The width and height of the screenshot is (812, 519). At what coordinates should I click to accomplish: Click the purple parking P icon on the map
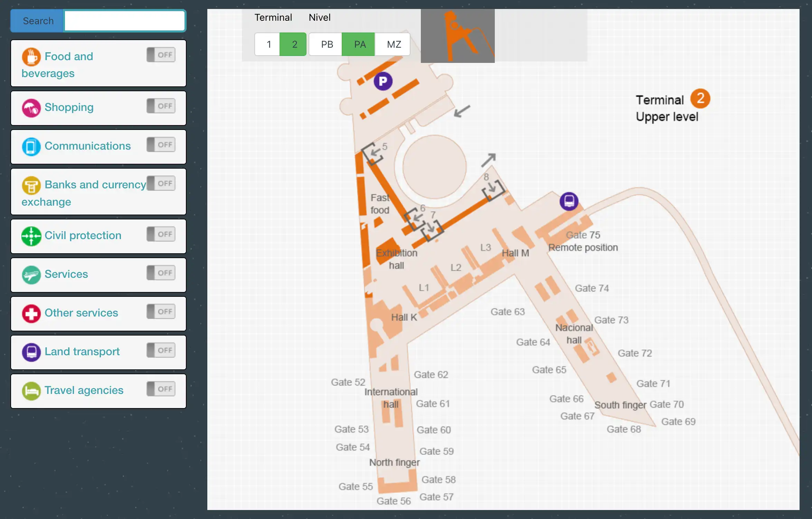coord(383,81)
